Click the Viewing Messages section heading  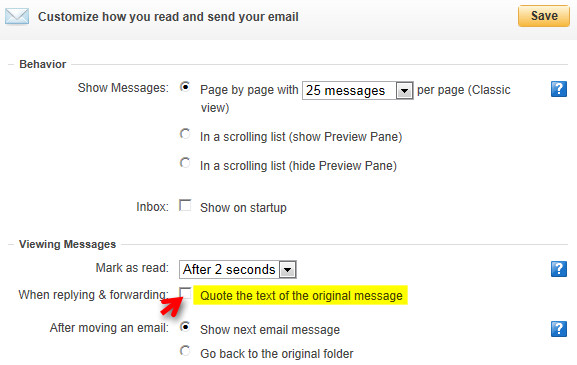pyautogui.click(x=68, y=244)
